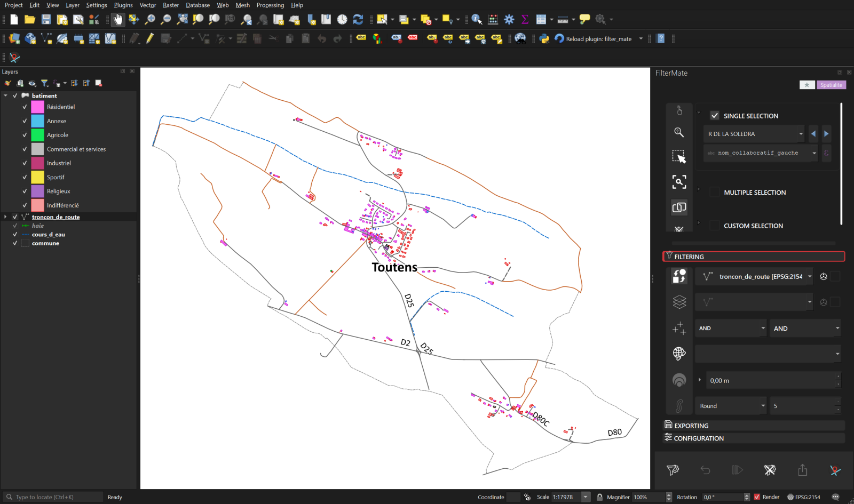Click the layers stack icon in Filtering

tap(679, 302)
